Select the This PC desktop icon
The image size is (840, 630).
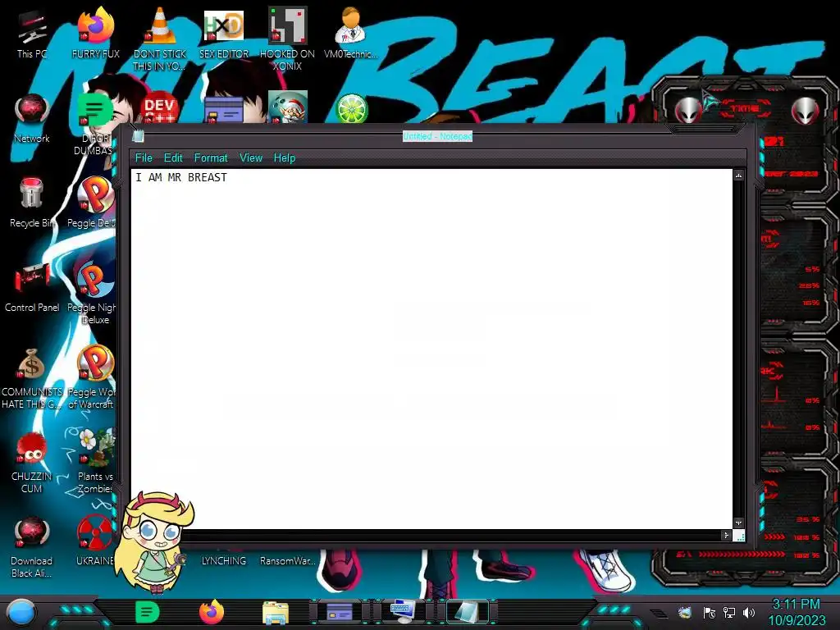pos(32,33)
